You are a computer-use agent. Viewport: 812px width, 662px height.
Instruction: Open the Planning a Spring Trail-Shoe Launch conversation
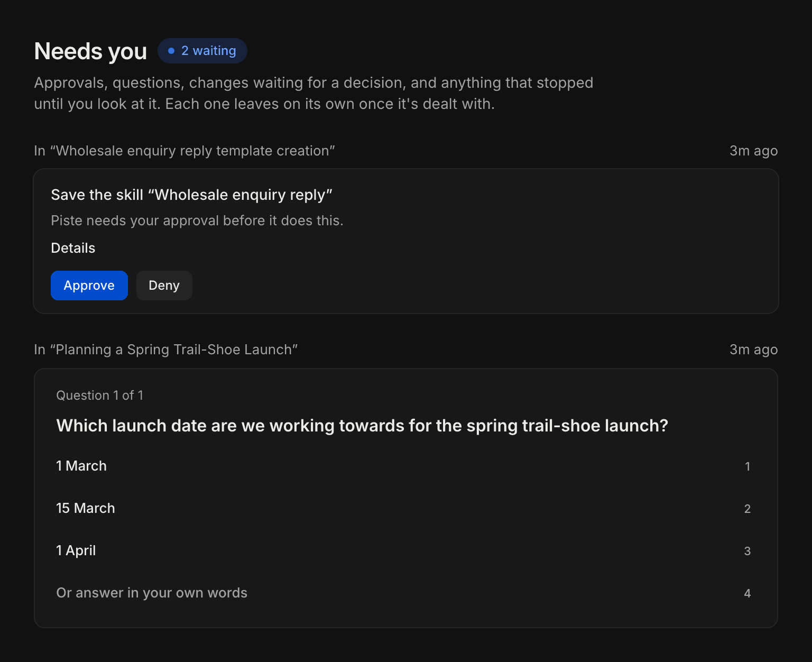pyautogui.click(x=166, y=350)
